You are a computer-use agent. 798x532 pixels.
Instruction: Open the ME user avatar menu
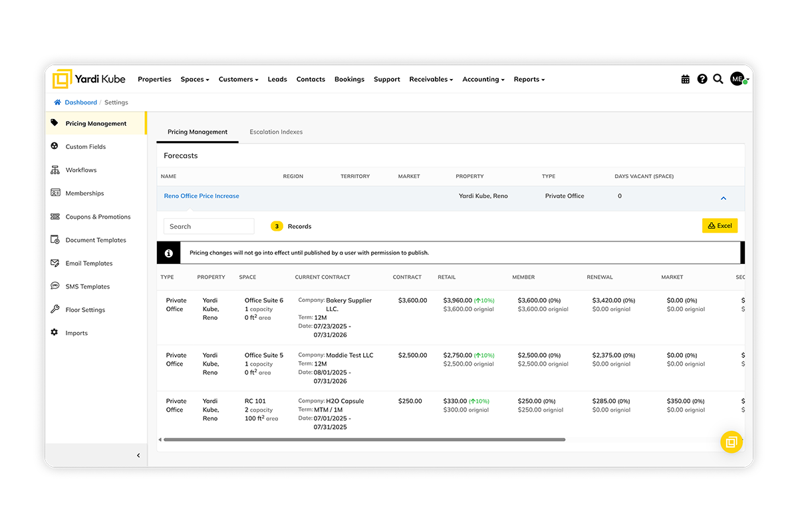pos(738,79)
